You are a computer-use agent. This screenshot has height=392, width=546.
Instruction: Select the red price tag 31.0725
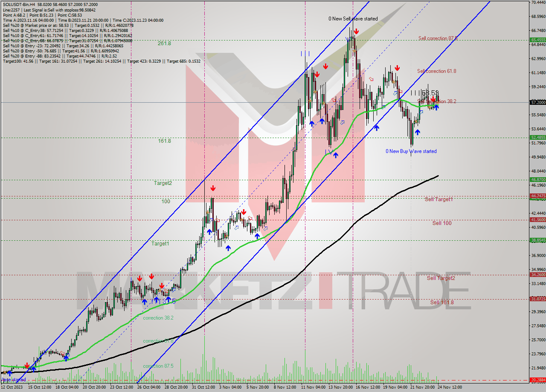point(537,299)
